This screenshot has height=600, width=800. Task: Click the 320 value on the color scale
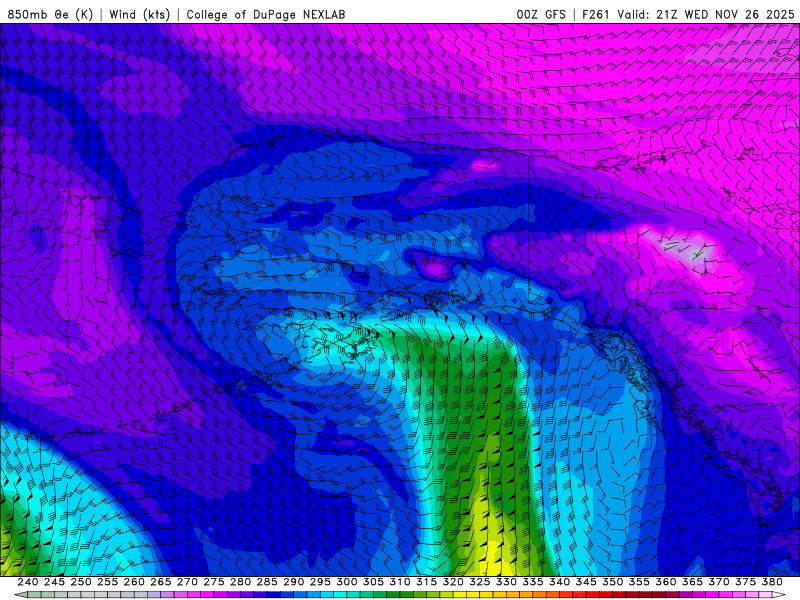tap(453, 582)
